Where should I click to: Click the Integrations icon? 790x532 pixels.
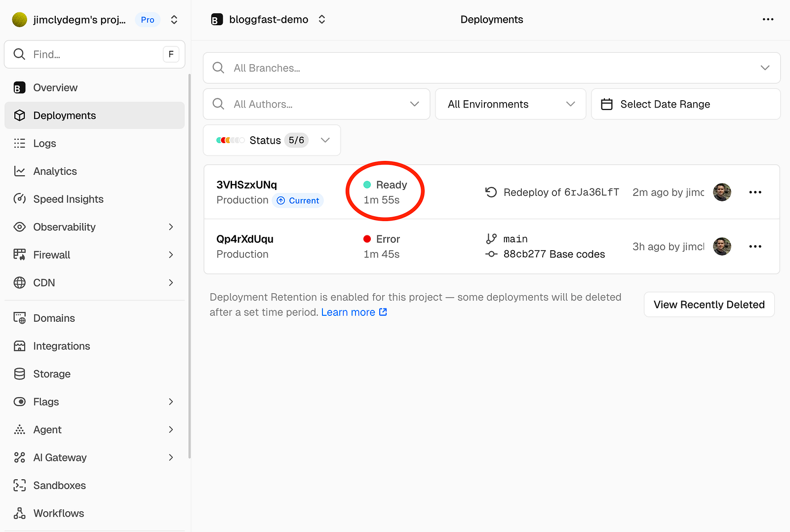pos(19,346)
